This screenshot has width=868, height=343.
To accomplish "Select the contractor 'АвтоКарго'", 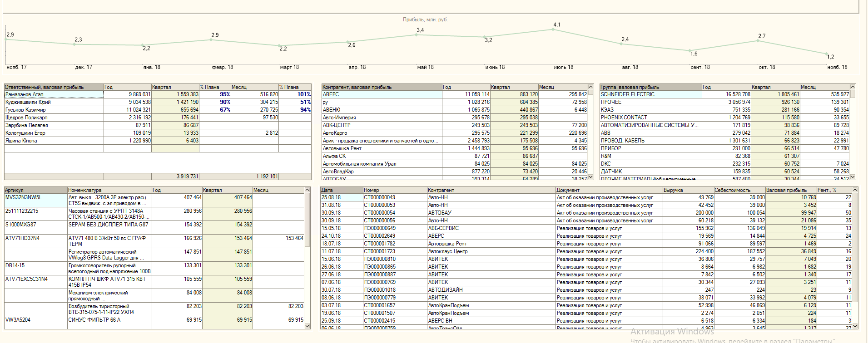I will pyautogui.click(x=382, y=133).
